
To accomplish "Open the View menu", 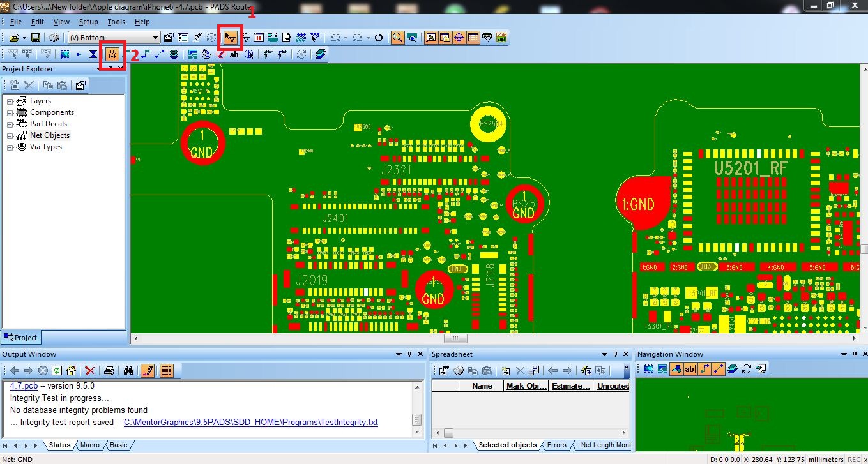I will pos(62,22).
